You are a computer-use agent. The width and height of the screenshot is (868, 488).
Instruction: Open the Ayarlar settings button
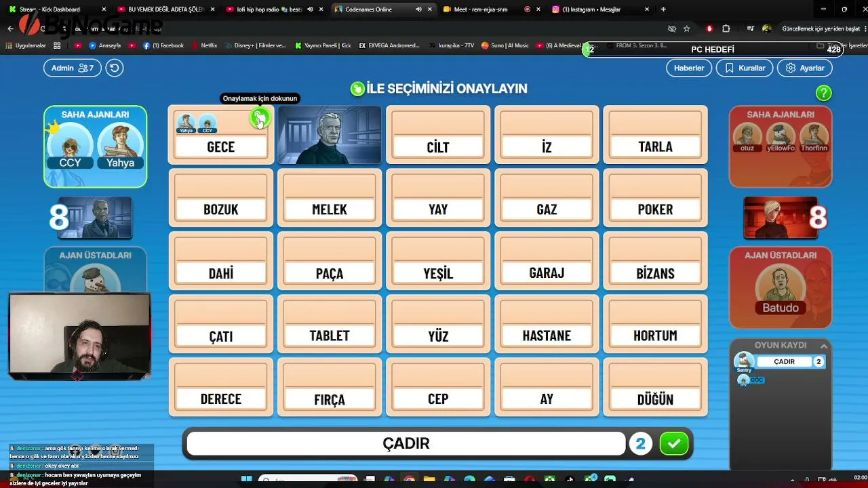click(x=804, y=68)
